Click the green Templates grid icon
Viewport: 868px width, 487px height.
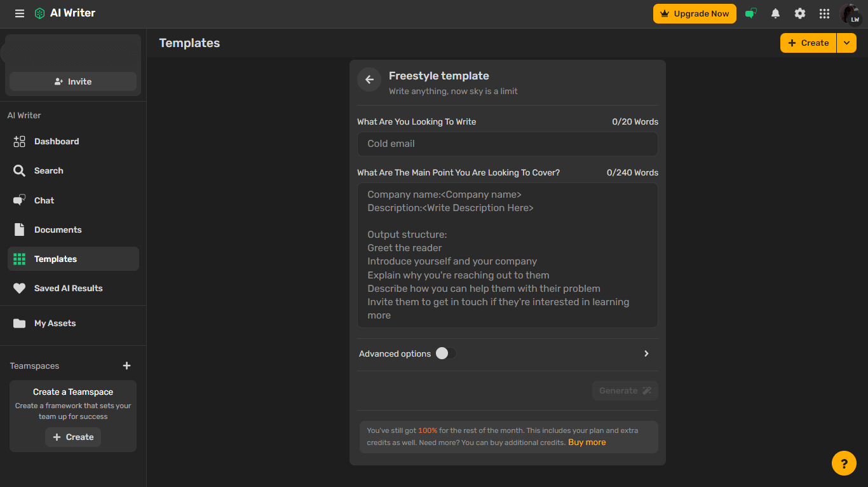tap(20, 259)
